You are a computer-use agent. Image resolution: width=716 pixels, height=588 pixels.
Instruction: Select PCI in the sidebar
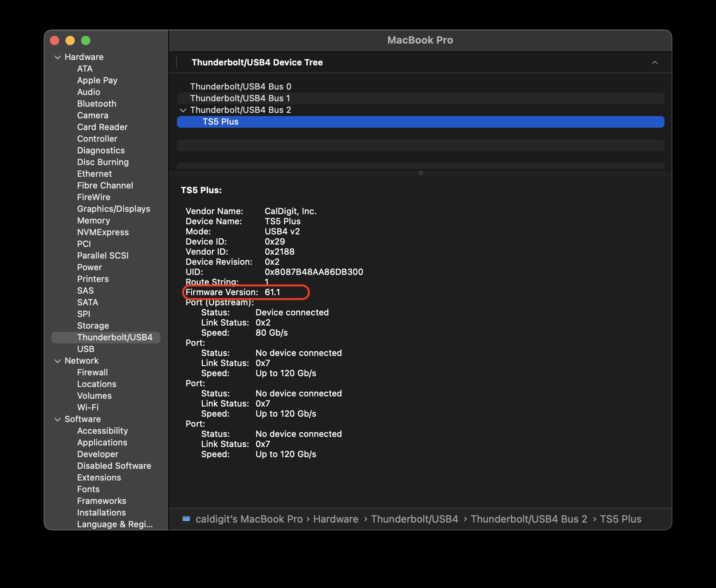pyautogui.click(x=84, y=244)
